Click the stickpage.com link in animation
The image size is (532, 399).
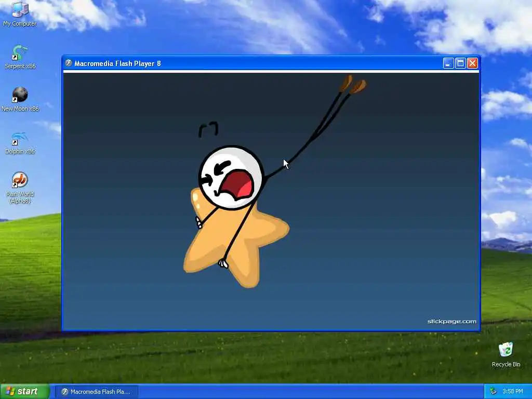(451, 321)
